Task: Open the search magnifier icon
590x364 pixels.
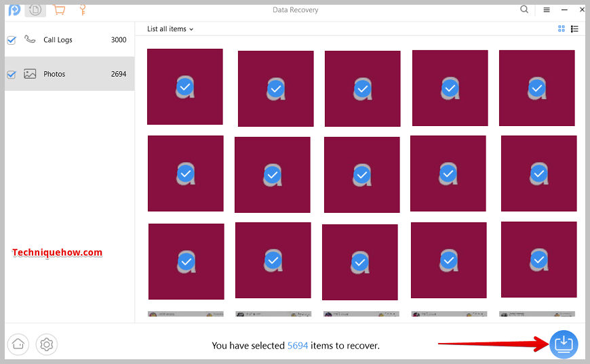Action: pos(524,9)
